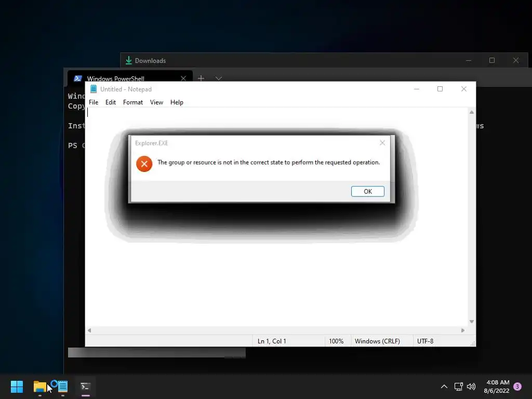Click the Explorer.EXE dialog title text
This screenshot has width=532, height=399.
pyautogui.click(x=152, y=143)
